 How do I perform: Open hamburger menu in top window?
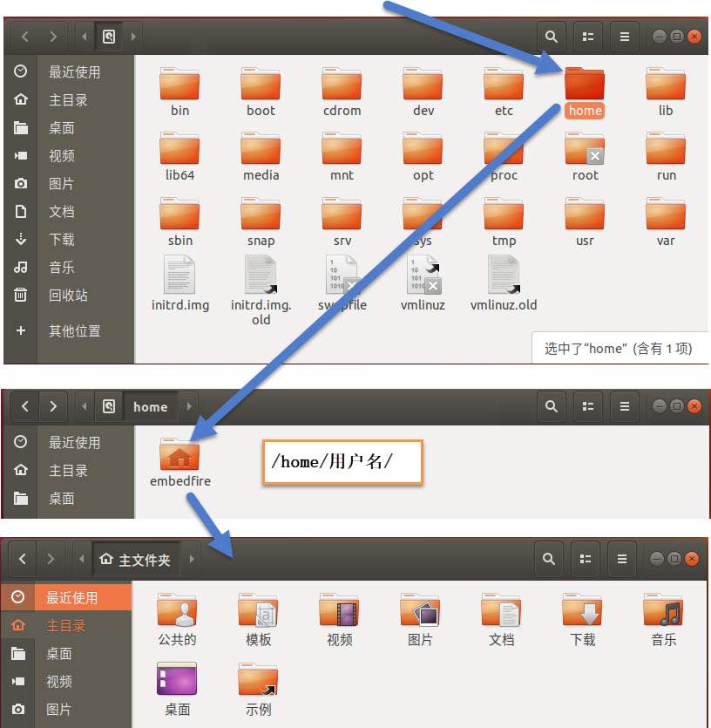(x=625, y=37)
